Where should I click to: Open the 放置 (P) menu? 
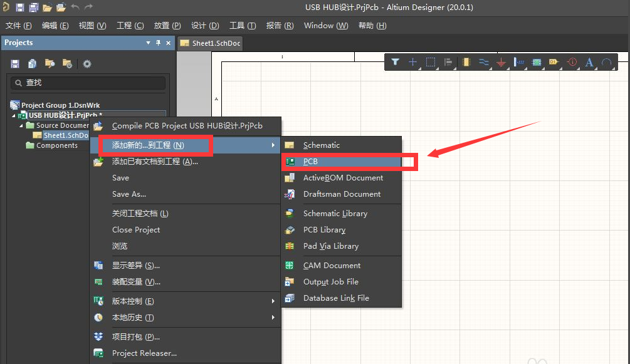[167, 26]
